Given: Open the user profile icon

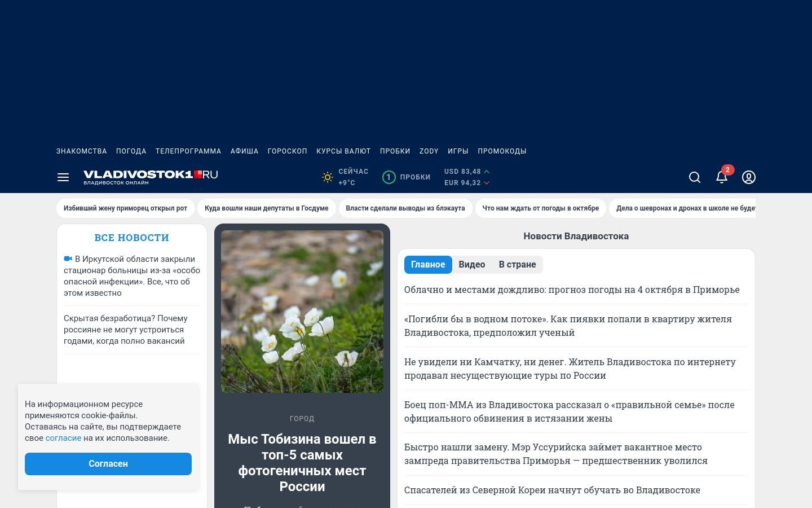Looking at the screenshot, I should pyautogui.click(x=749, y=177).
